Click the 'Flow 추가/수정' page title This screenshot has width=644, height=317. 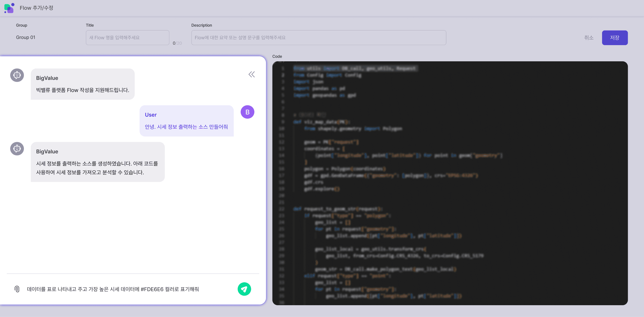37,8
